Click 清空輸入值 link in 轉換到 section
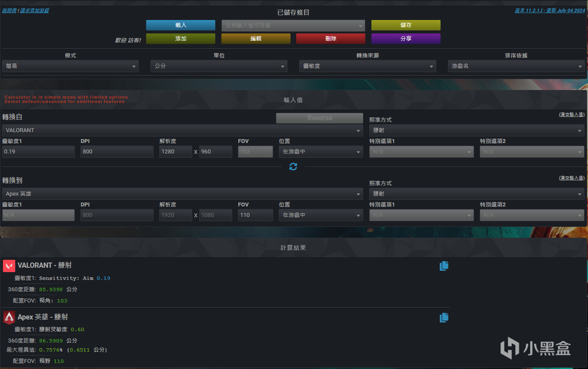 tap(571, 178)
